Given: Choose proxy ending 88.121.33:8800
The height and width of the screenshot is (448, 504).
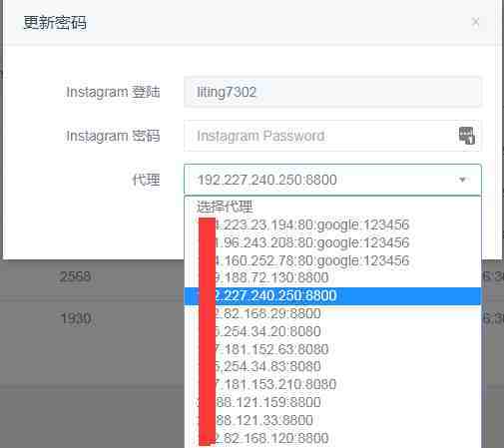Looking at the screenshot, I should tap(332, 420).
